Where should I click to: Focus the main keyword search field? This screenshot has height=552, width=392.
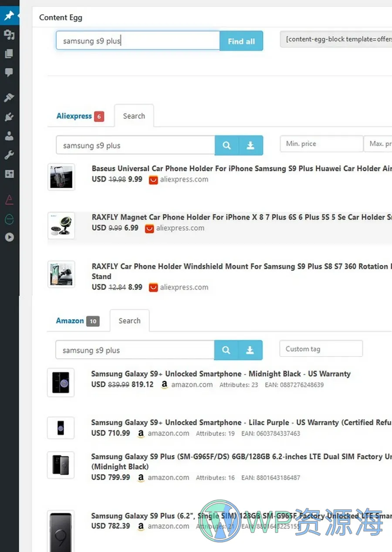click(138, 41)
